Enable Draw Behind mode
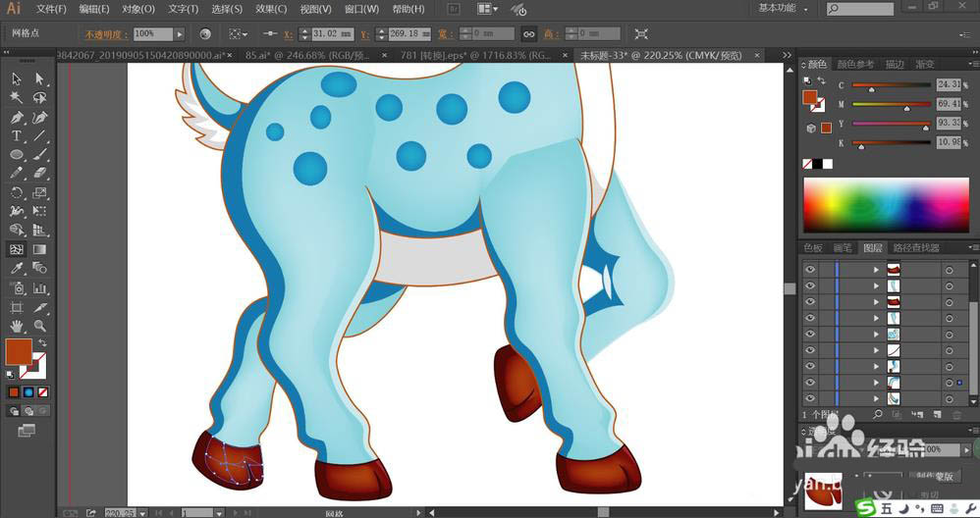980x518 pixels. (x=28, y=411)
